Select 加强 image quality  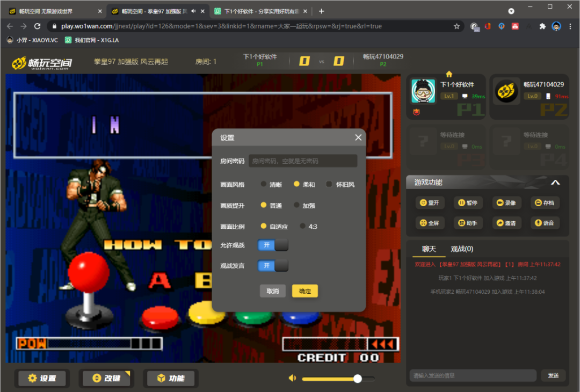(x=305, y=205)
